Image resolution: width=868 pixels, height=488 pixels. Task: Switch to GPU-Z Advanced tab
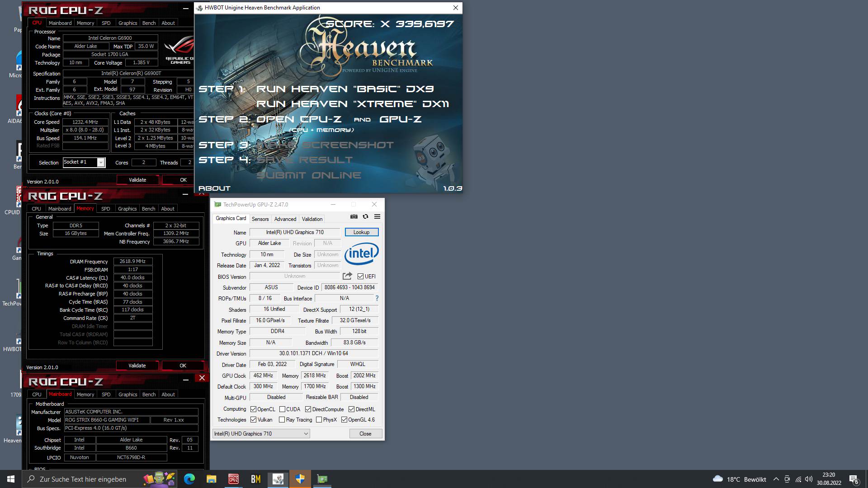285,219
